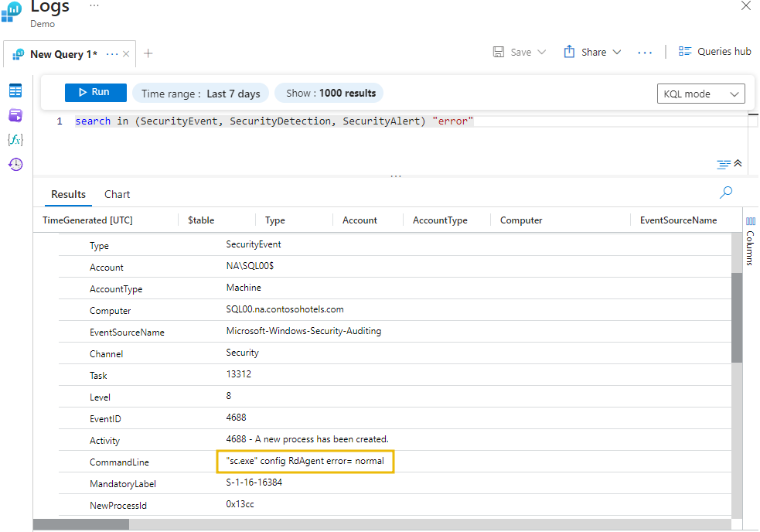Click the vertical scrollbar thumb in results
The width and height of the screenshot is (760, 532).
[737, 318]
